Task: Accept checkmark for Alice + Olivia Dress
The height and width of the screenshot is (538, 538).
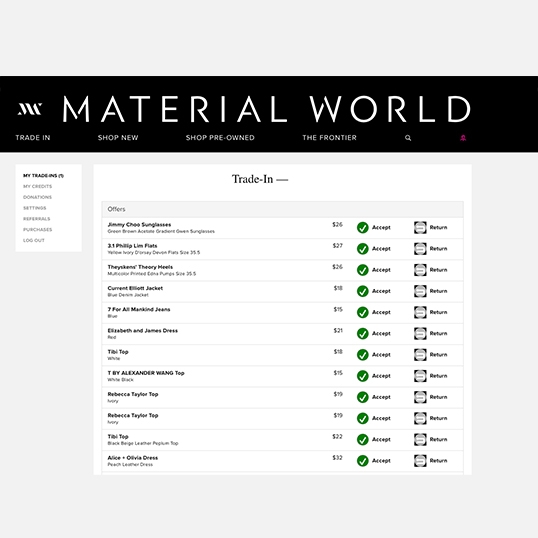Action: coord(363,461)
